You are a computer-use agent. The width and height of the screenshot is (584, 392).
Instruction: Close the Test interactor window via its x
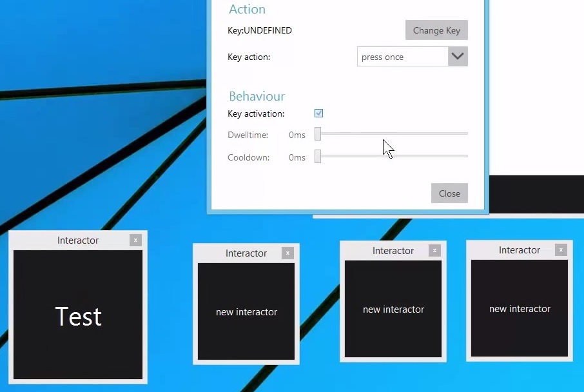pyautogui.click(x=135, y=240)
